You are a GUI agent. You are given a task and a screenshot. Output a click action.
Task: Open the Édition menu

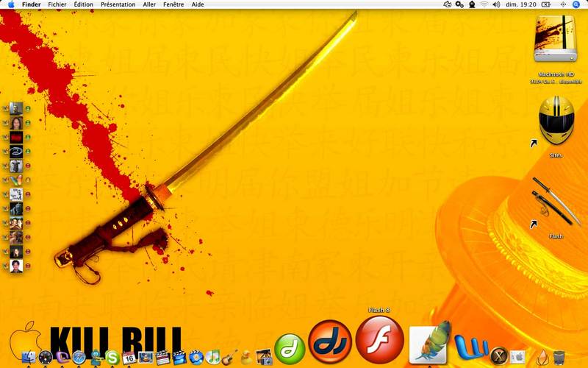pyautogui.click(x=83, y=4)
